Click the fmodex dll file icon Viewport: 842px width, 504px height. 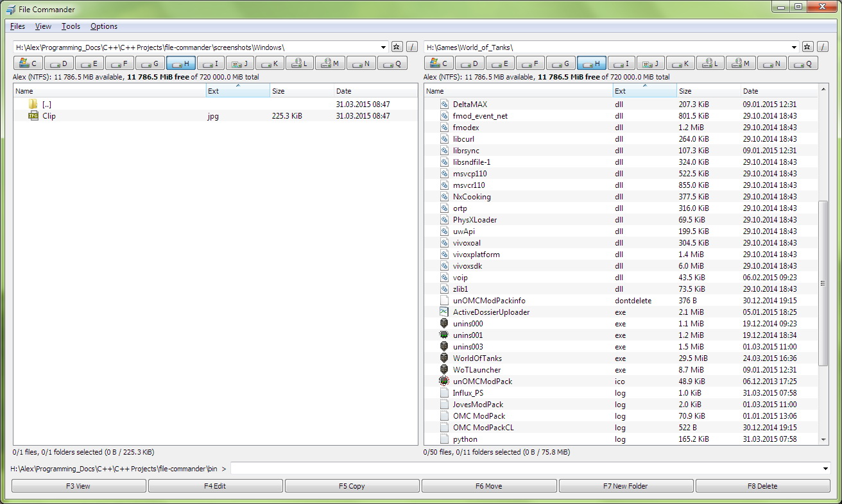point(444,128)
